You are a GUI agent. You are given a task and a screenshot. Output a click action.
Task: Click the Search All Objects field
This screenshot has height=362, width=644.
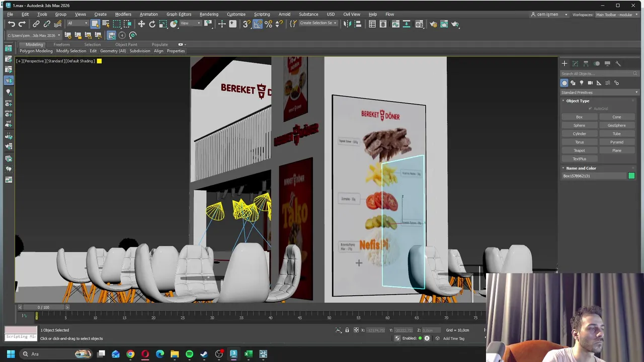599,73
